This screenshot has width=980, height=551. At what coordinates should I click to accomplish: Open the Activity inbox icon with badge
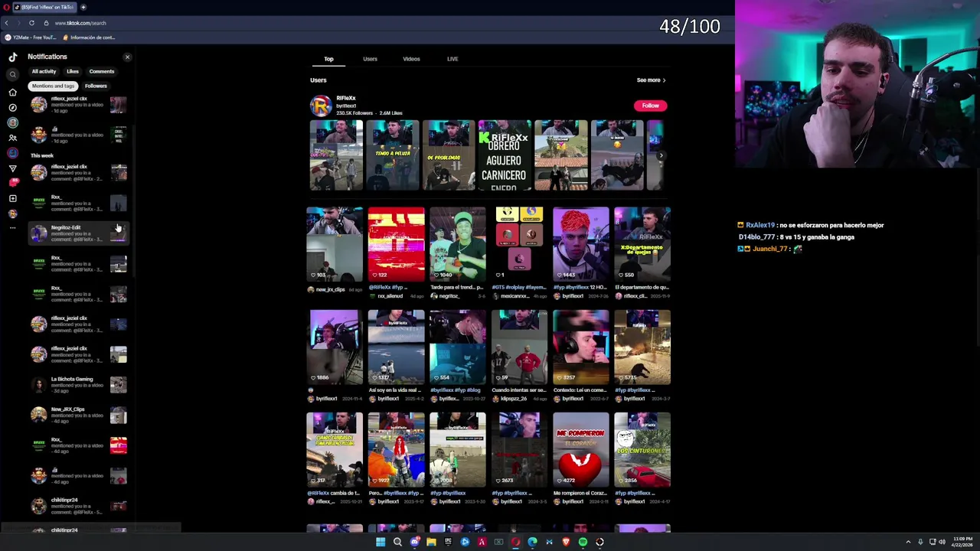point(12,183)
